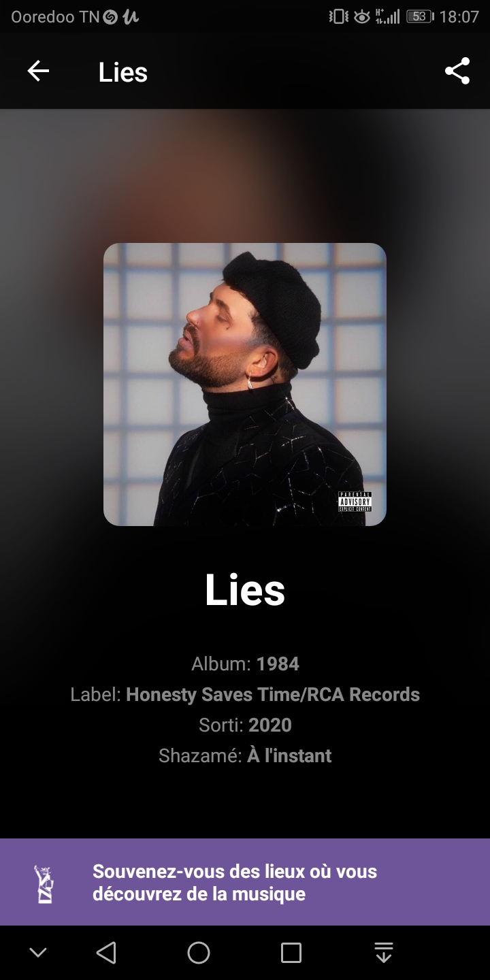Tap the Lies title in the top bar
This screenshot has width=490, height=980.
pyautogui.click(x=123, y=72)
